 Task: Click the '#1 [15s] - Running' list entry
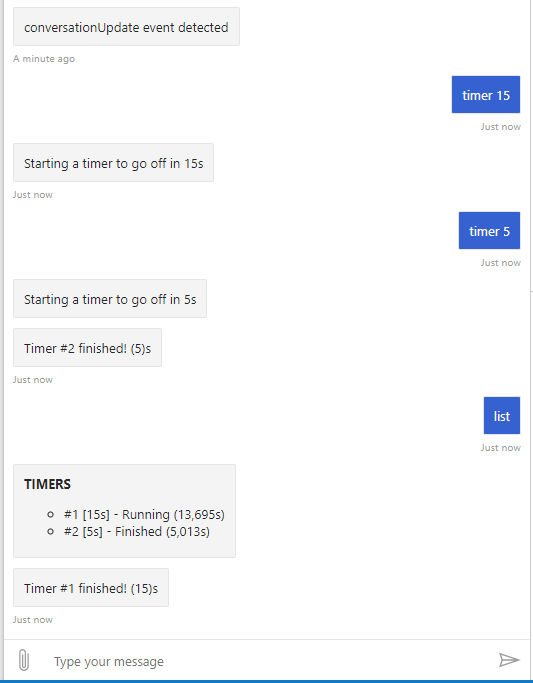(x=144, y=514)
